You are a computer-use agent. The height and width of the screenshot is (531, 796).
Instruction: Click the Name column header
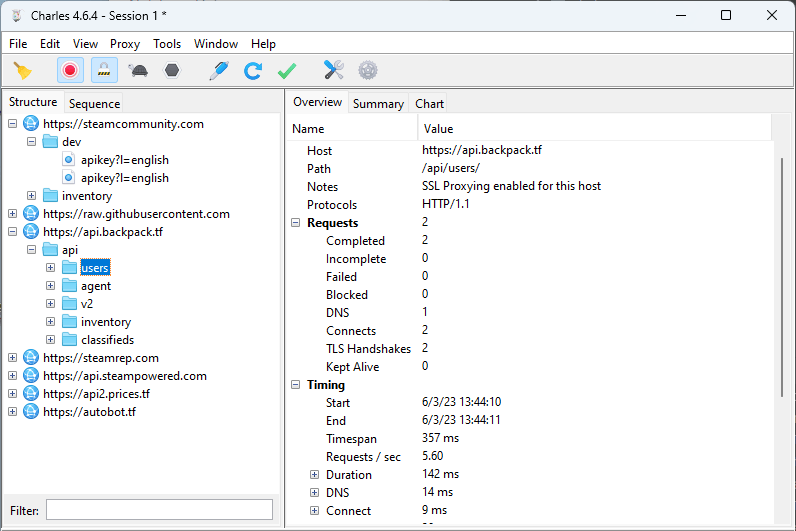(x=352, y=128)
